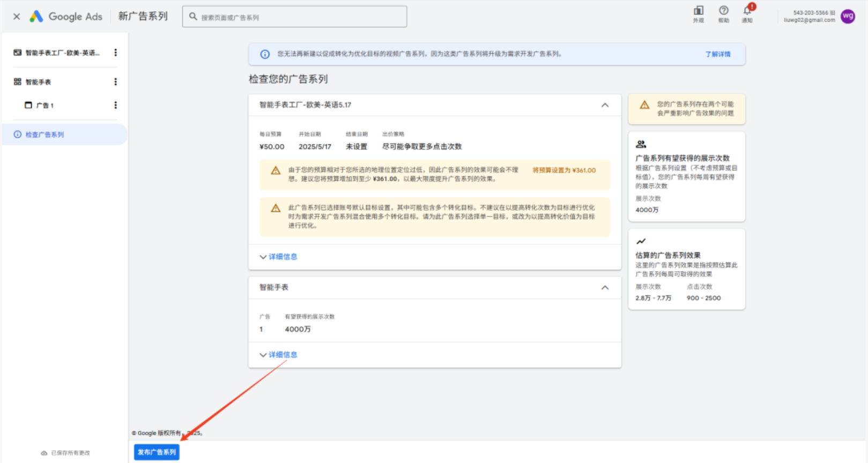Click estimated clicks 900 - 2500
This screenshot has width=868, height=463.
click(703, 298)
